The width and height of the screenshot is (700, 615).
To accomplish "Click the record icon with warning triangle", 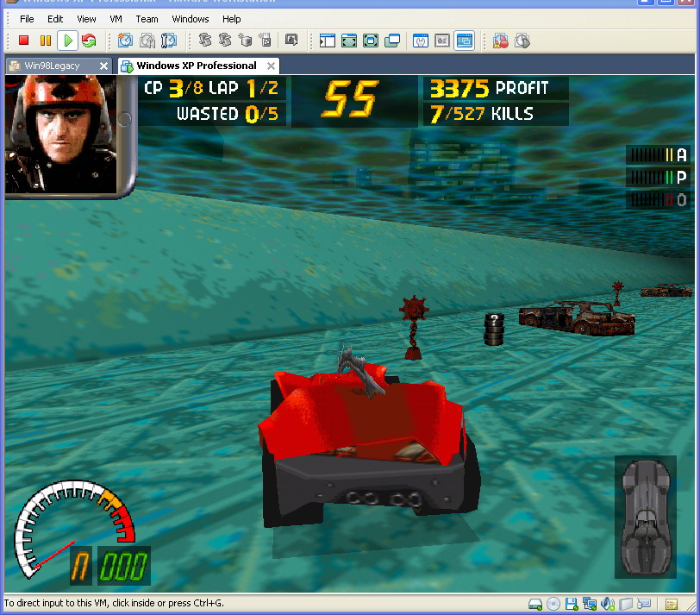I will tap(501, 41).
